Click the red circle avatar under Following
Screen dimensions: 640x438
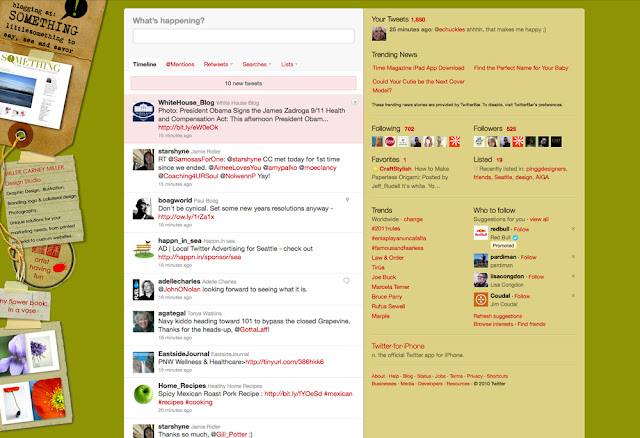390,142
